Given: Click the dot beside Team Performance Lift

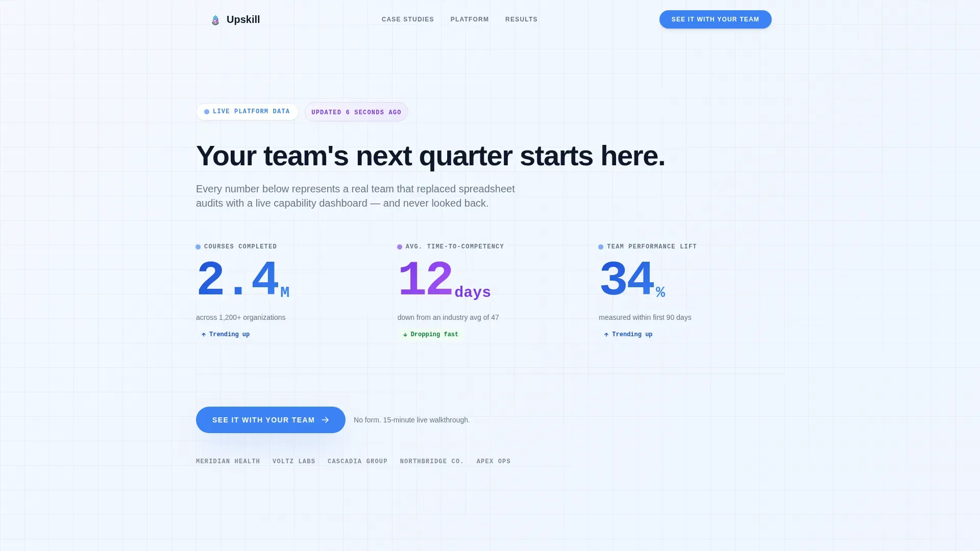Looking at the screenshot, I should click(x=601, y=247).
